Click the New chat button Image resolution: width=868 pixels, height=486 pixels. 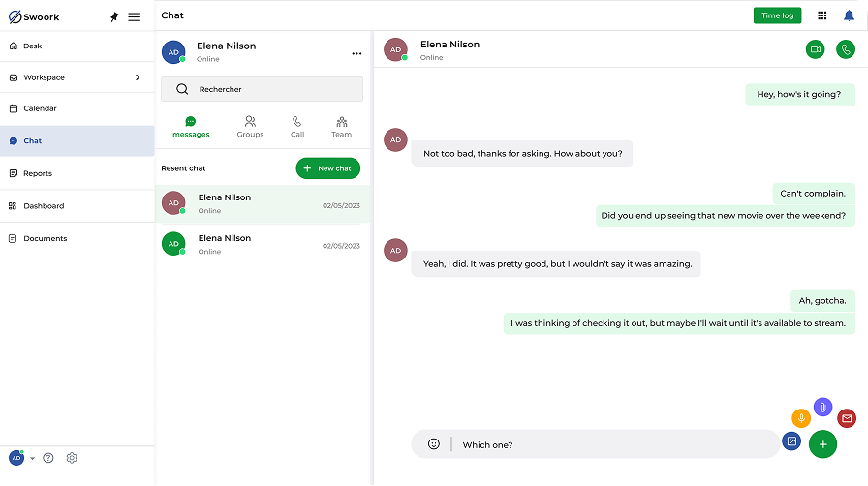(x=328, y=168)
